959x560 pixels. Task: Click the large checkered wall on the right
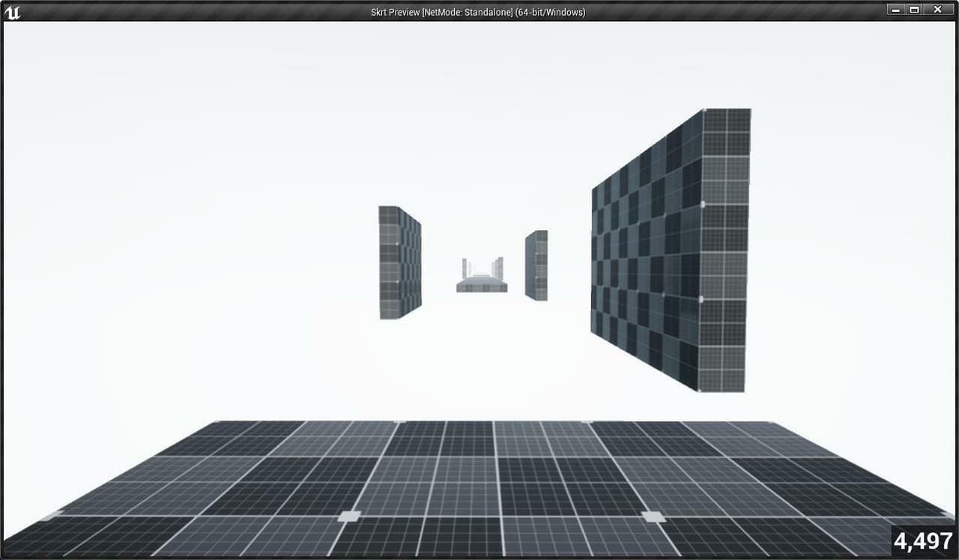671,251
